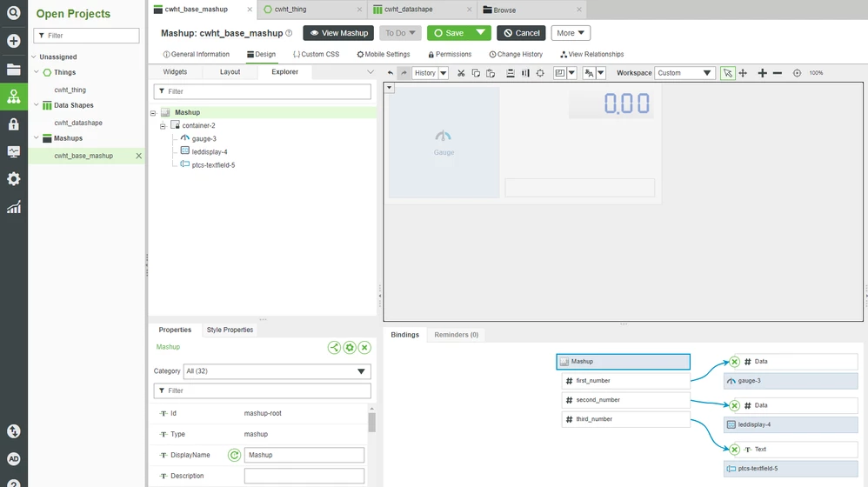The height and width of the screenshot is (487, 868).
Task: Click the localization language icon
Action: click(x=589, y=73)
